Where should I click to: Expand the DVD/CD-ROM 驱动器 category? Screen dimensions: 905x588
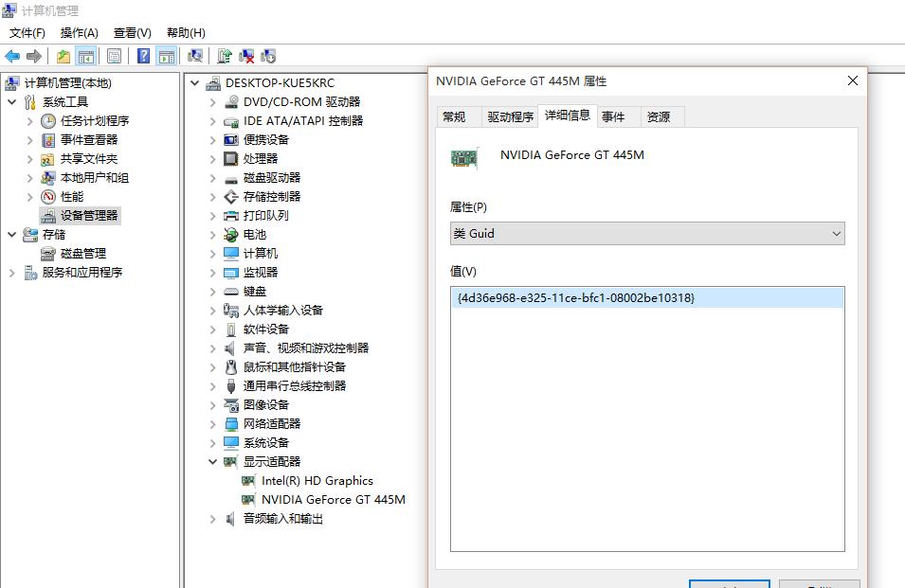click(212, 102)
